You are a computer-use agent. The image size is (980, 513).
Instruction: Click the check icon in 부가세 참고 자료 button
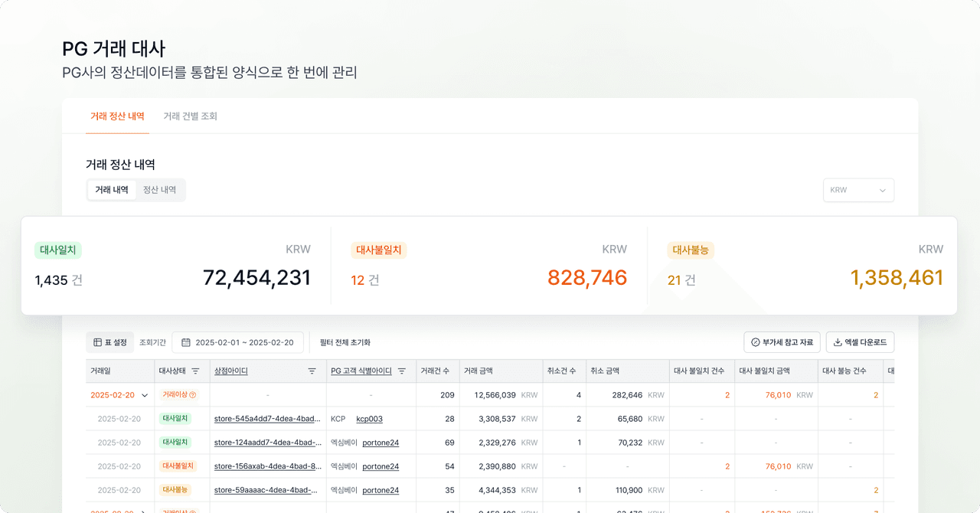pyautogui.click(x=756, y=342)
